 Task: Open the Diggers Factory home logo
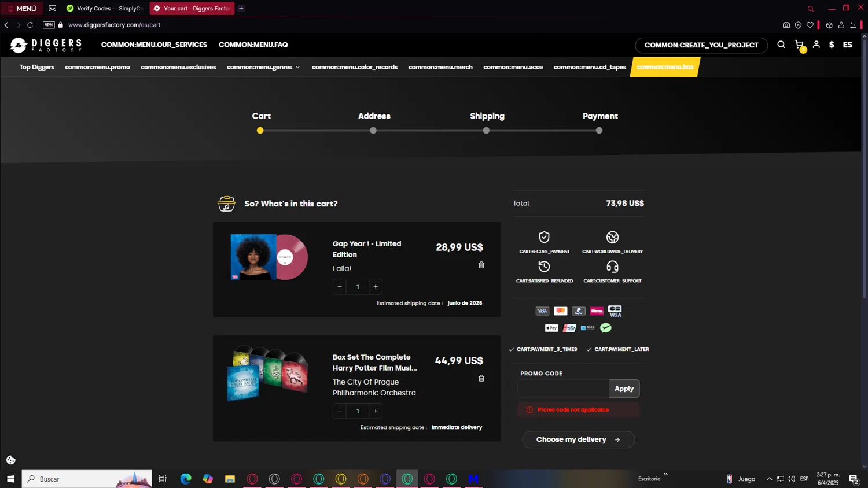[46, 45]
